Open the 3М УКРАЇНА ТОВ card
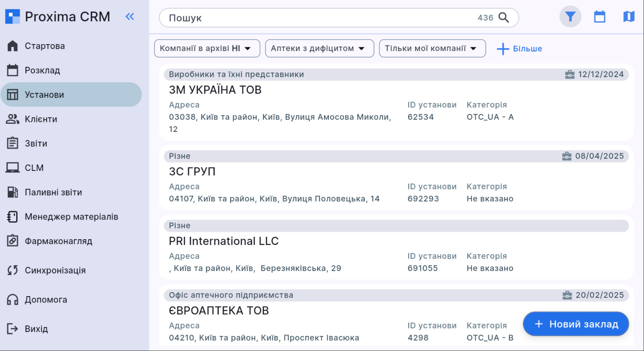The width and height of the screenshot is (644, 351). tap(215, 90)
